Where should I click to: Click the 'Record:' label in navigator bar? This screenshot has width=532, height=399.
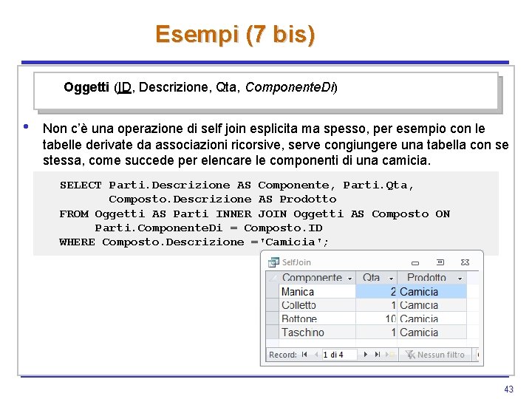(283, 355)
